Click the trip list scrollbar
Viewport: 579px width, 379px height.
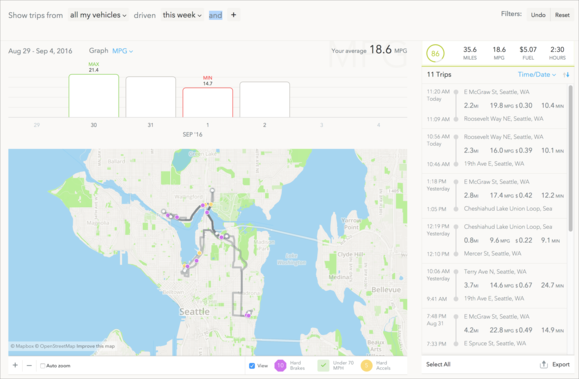pyautogui.click(x=570, y=158)
